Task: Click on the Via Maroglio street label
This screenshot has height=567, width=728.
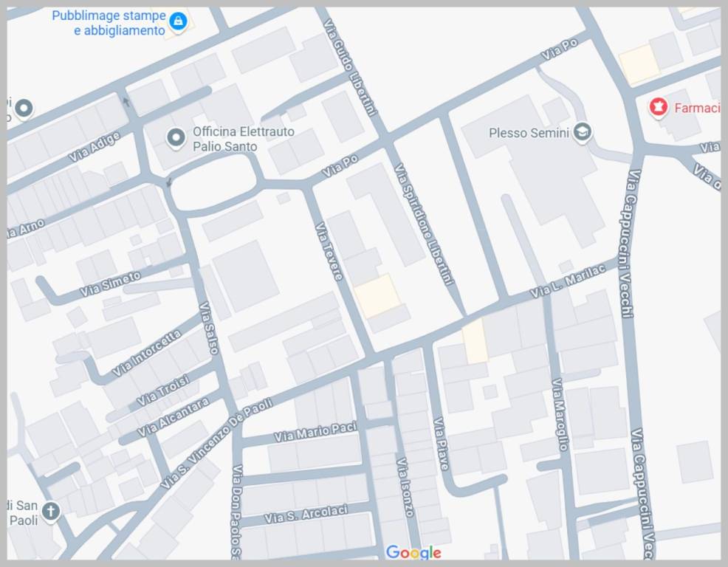Action: (x=560, y=413)
